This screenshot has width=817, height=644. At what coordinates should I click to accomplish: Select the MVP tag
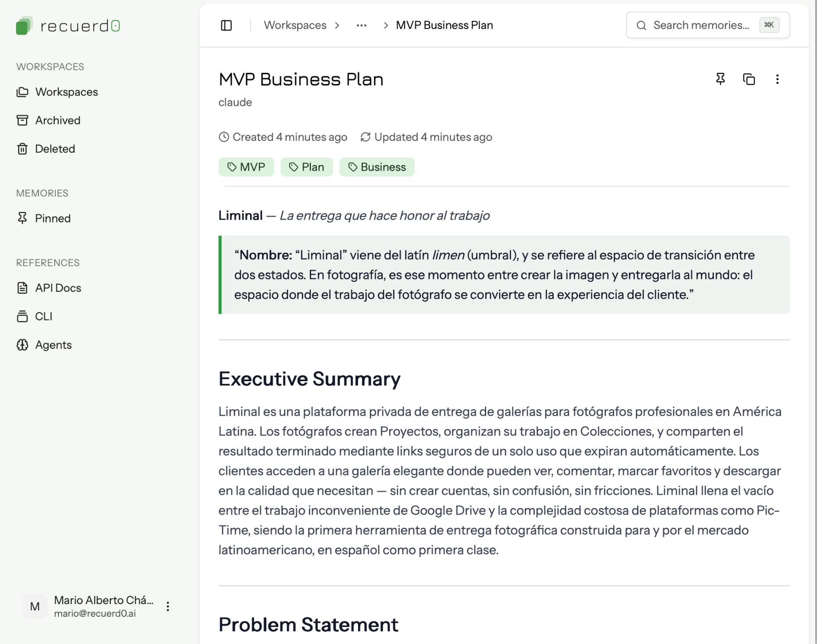(246, 167)
